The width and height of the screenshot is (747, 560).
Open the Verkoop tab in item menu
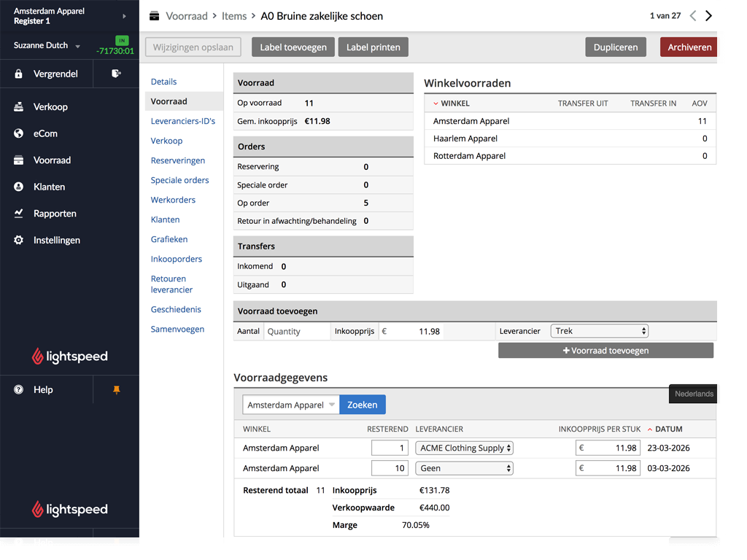pos(166,141)
